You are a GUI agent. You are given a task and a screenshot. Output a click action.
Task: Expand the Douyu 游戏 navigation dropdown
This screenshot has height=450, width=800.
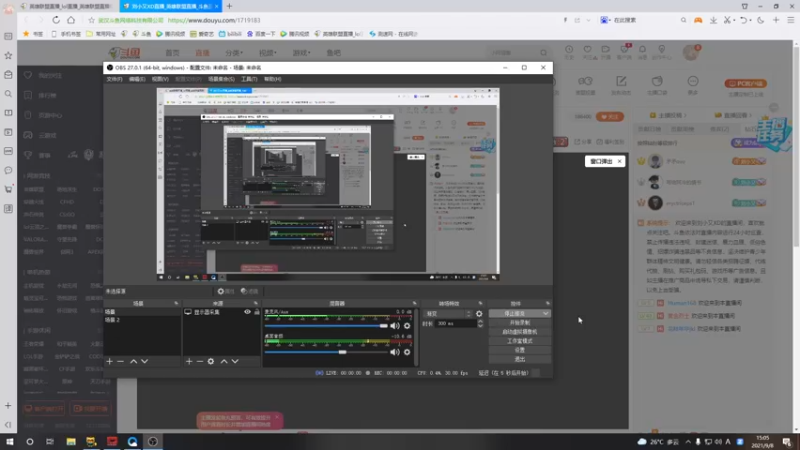302,53
